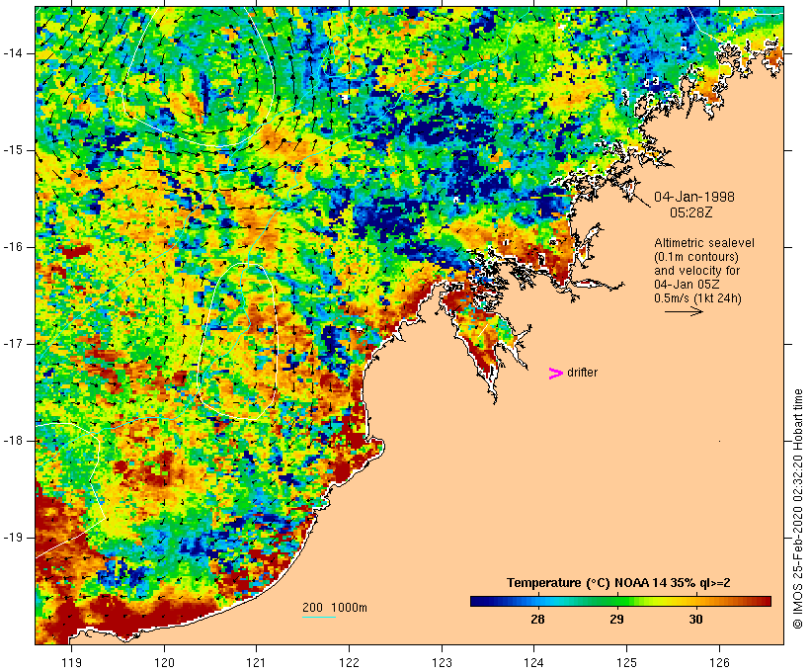Click the longitude label '125'
The height and width of the screenshot is (672, 810).
click(627, 663)
